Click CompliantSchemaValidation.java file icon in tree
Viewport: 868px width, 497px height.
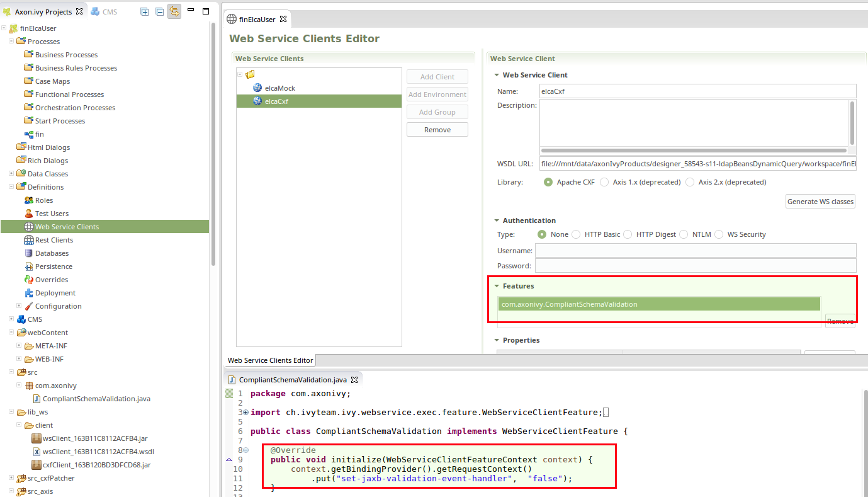tap(37, 399)
